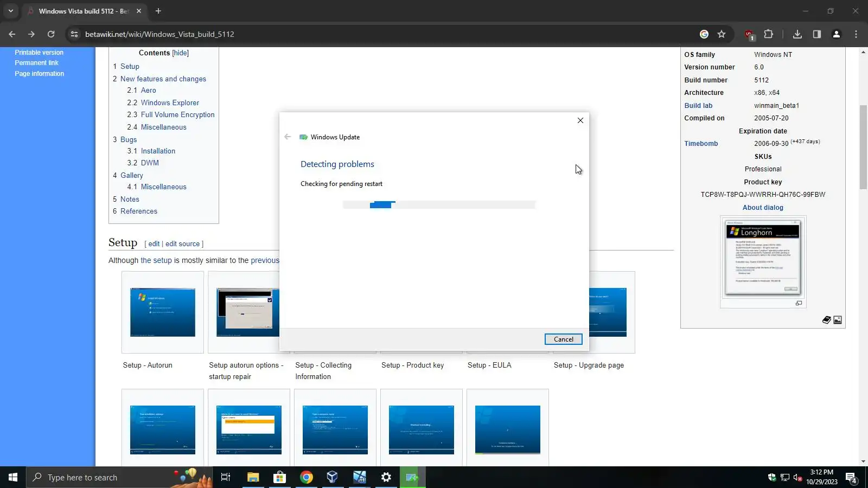The height and width of the screenshot is (488, 868).
Task: Click the book icon below infobox
Action: [x=827, y=320]
